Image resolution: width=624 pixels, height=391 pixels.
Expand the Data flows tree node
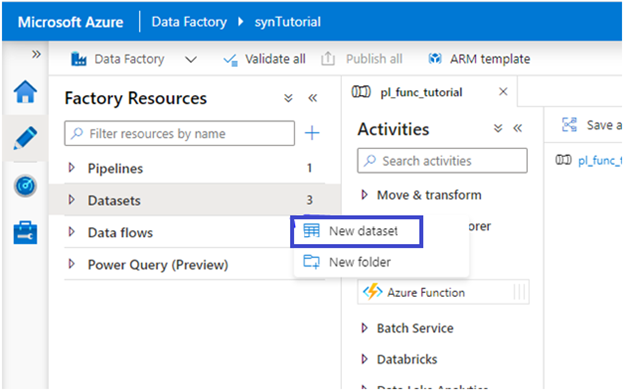72,232
